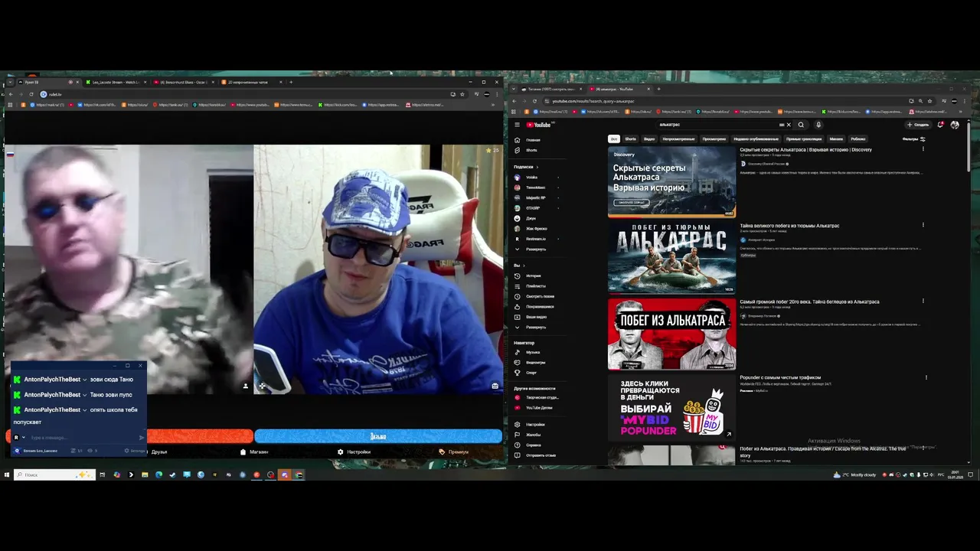Open the YouTube account avatar menu
Viewport: 980px width, 551px height.
(x=955, y=125)
